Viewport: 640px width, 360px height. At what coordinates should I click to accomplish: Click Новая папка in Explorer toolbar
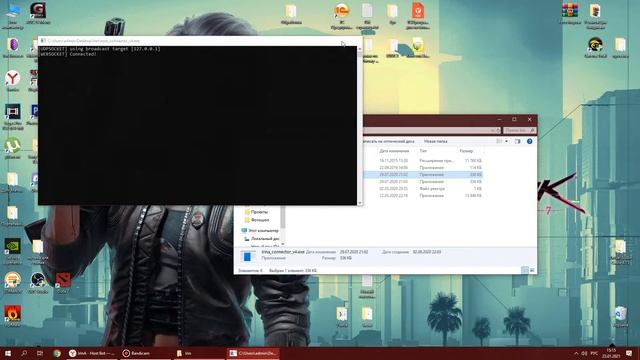point(436,141)
